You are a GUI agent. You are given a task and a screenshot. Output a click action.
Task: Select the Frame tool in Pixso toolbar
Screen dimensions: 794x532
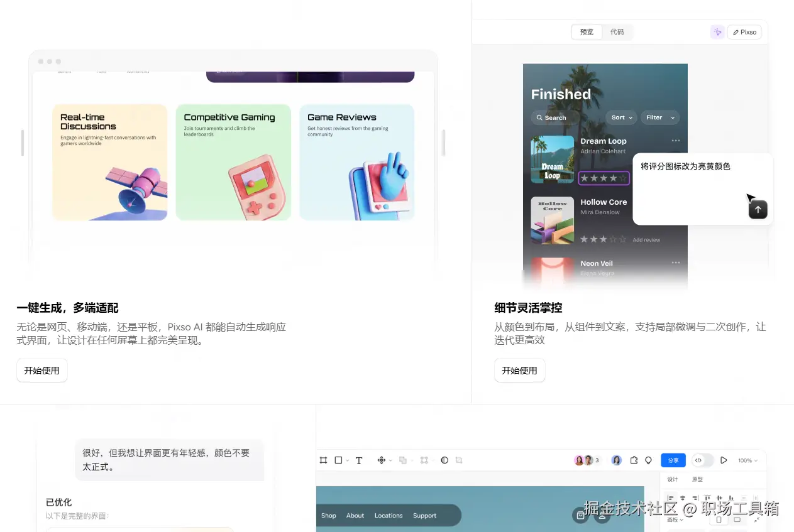tap(323, 460)
